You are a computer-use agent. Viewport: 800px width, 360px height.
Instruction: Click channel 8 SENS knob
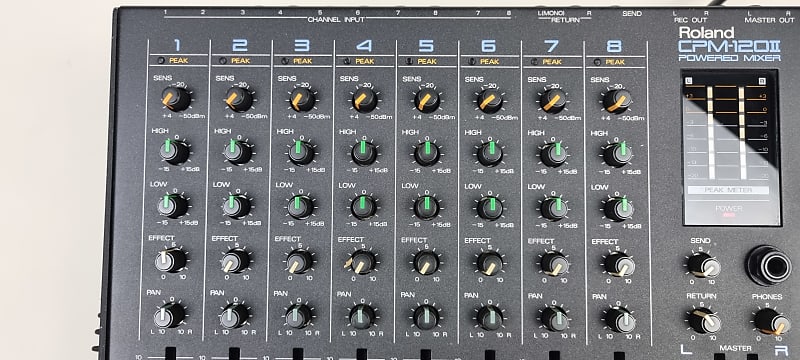pyautogui.click(x=616, y=101)
